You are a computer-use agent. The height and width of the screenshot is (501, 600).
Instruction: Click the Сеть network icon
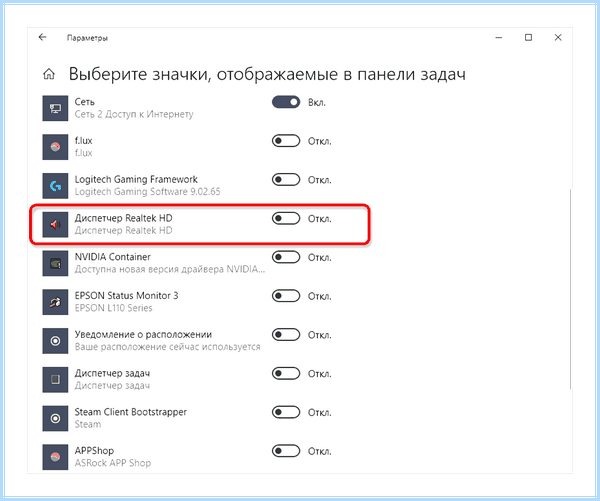pyautogui.click(x=55, y=108)
